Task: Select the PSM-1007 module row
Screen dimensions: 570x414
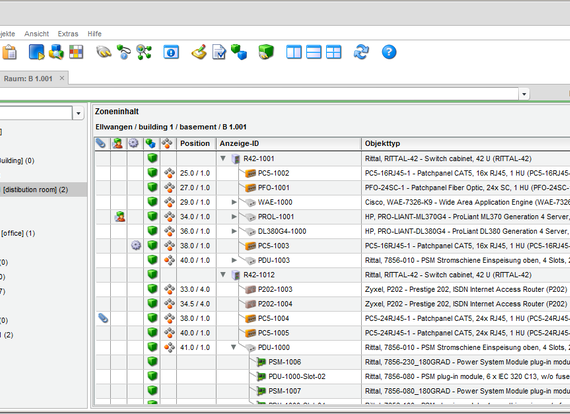Action: [x=332, y=391]
